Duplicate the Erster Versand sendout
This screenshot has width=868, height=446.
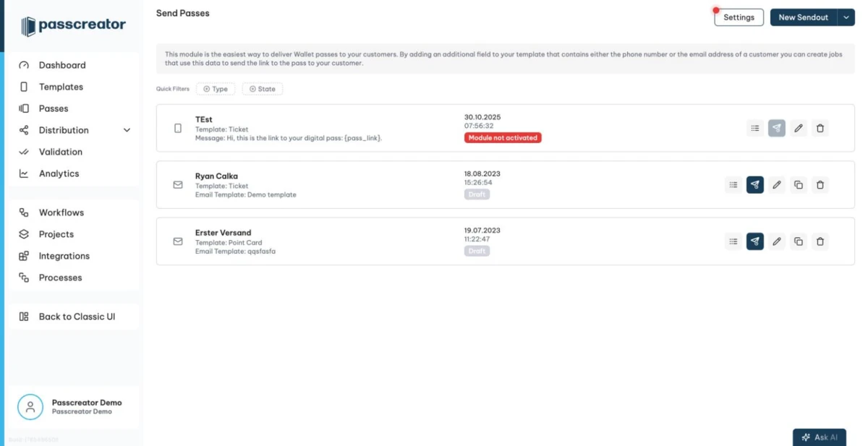[799, 241]
